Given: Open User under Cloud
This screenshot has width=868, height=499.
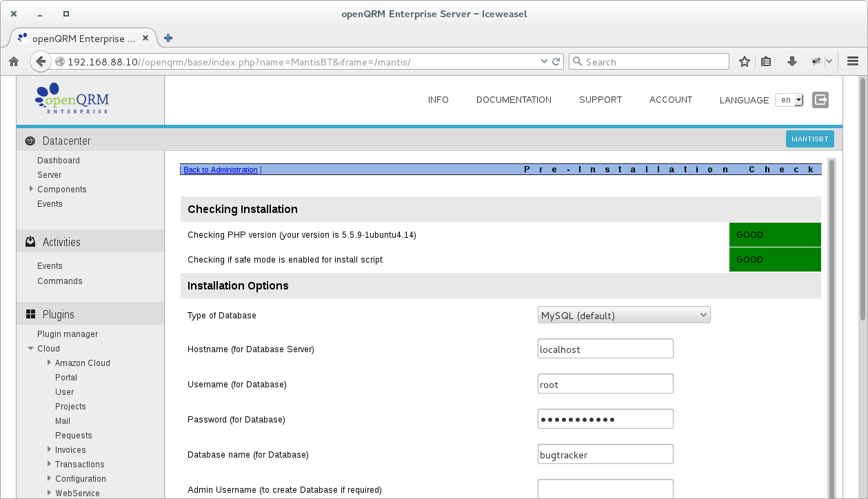Looking at the screenshot, I should [65, 391].
